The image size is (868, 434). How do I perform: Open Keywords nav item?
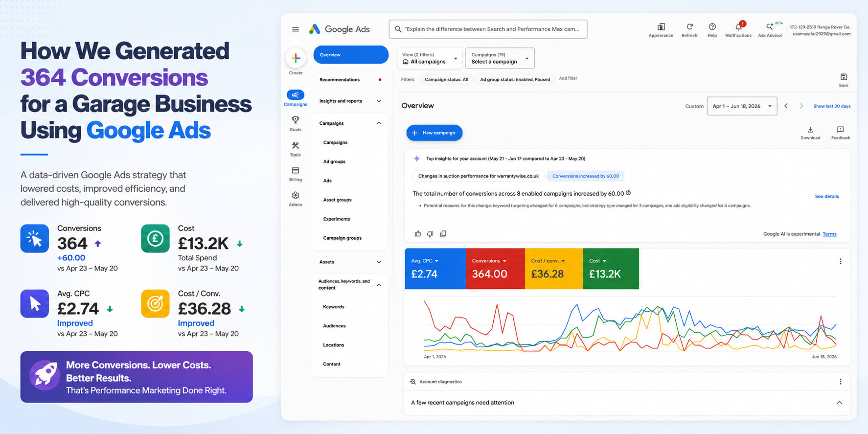334,307
